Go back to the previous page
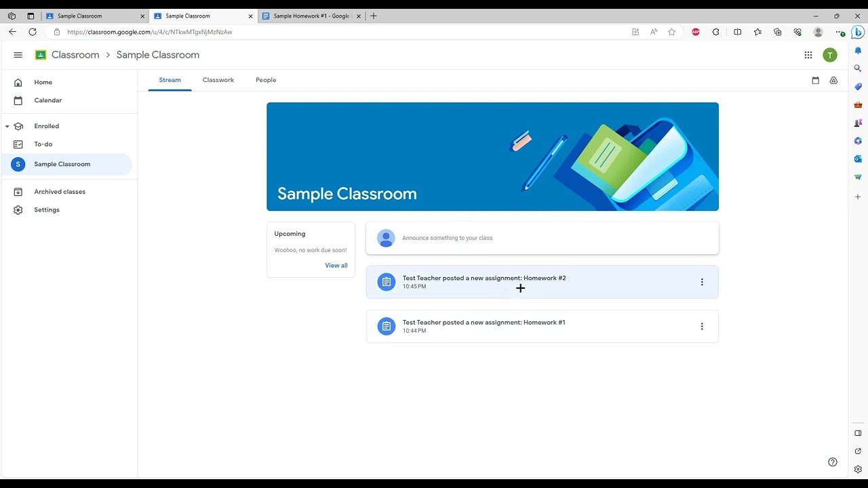The image size is (868, 488). 12,32
